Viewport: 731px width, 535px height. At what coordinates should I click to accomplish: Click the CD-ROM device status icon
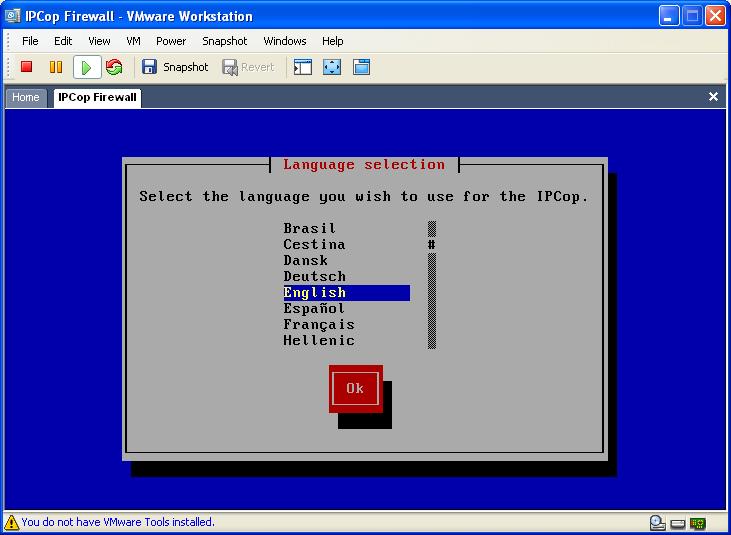(x=657, y=522)
